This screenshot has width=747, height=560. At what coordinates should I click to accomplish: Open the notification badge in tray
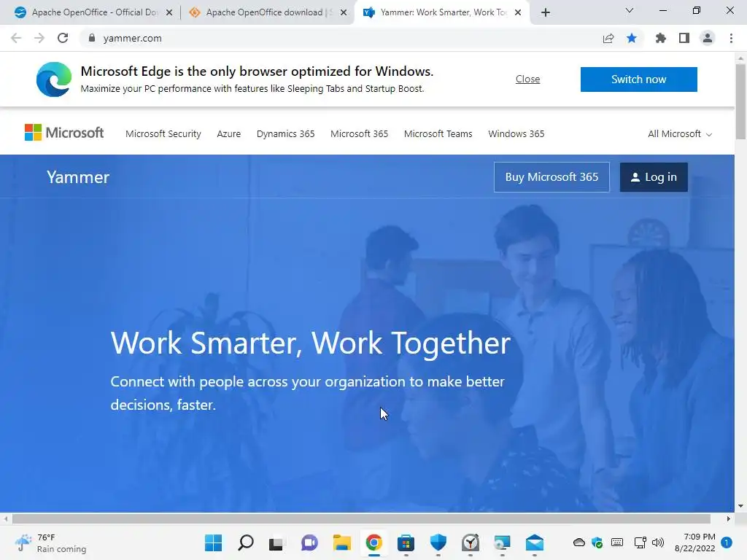point(727,542)
